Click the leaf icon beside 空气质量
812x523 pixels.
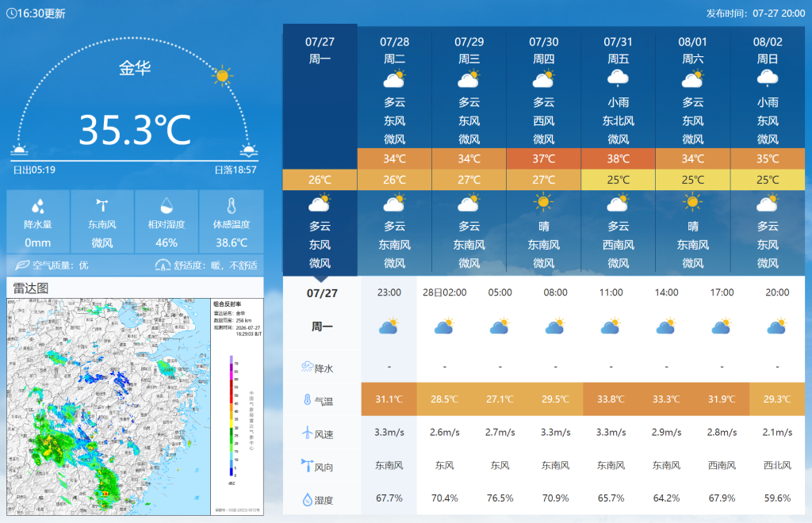click(x=21, y=265)
